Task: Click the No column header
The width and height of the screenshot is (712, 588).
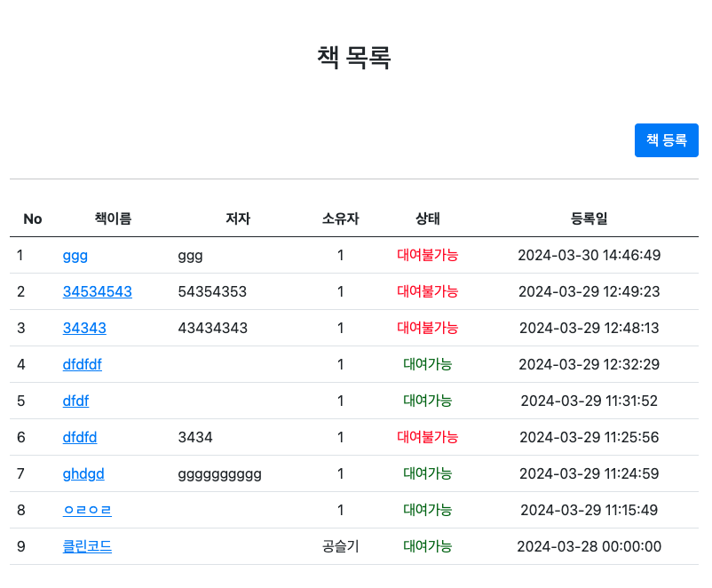Action: pos(33,219)
